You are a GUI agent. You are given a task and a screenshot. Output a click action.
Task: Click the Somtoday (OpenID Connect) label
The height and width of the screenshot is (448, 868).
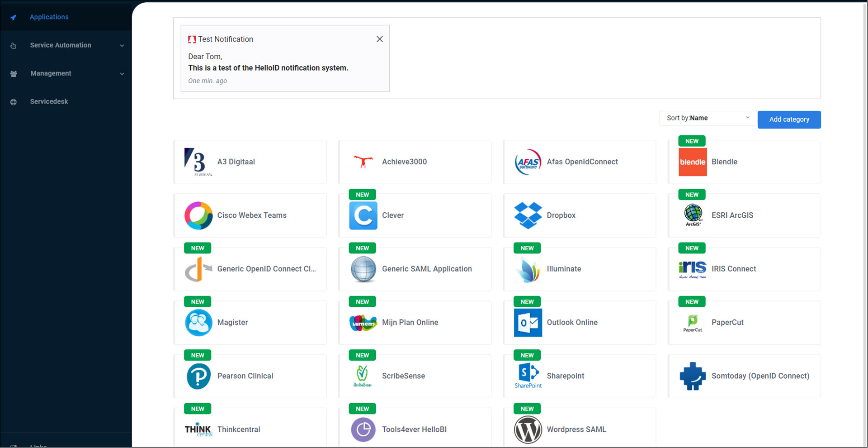760,376
